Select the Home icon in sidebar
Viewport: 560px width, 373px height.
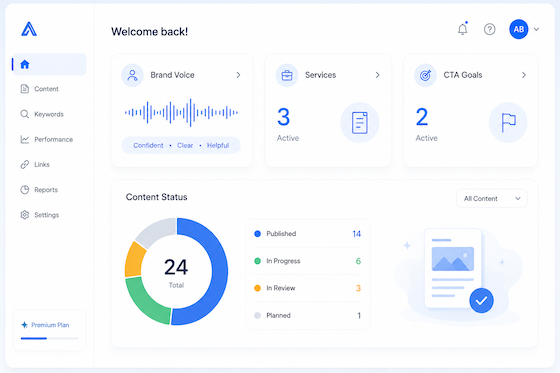coord(25,64)
